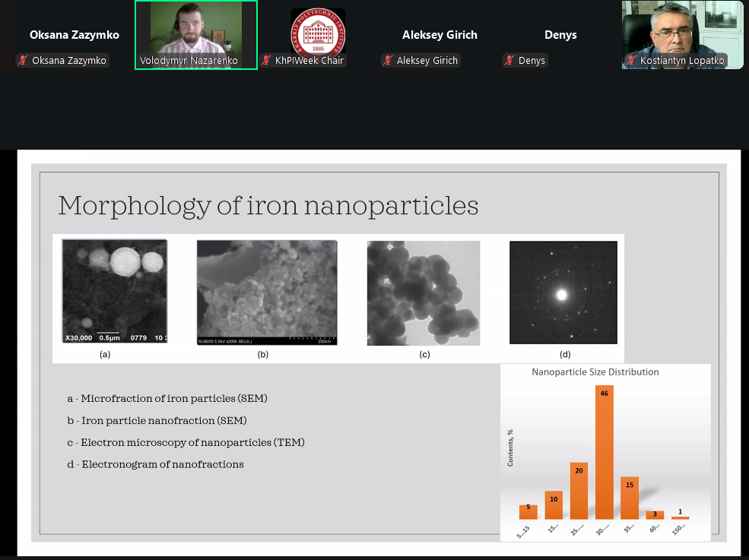
Task: Click caption label (a)
Action: pos(105,354)
